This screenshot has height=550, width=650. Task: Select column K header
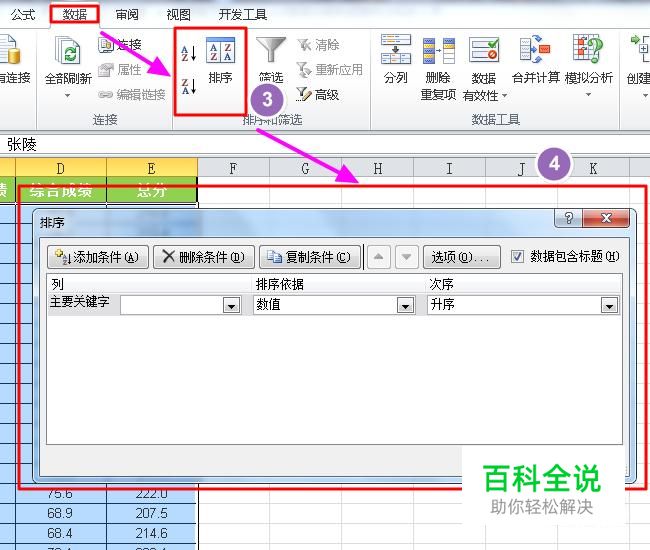594,168
